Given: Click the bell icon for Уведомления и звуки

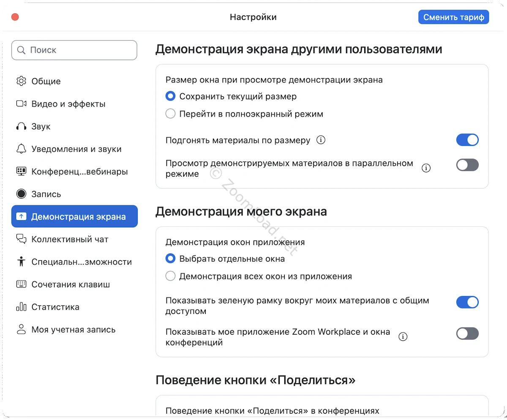Looking at the screenshot, I should pos(21,149).
